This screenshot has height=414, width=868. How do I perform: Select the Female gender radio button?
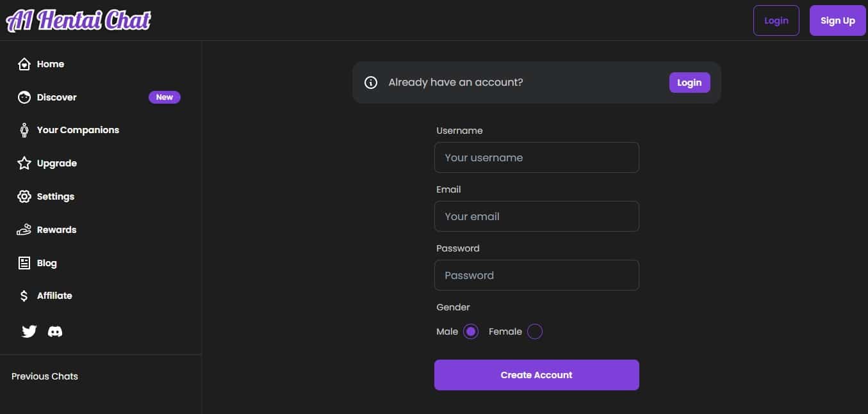535,331
